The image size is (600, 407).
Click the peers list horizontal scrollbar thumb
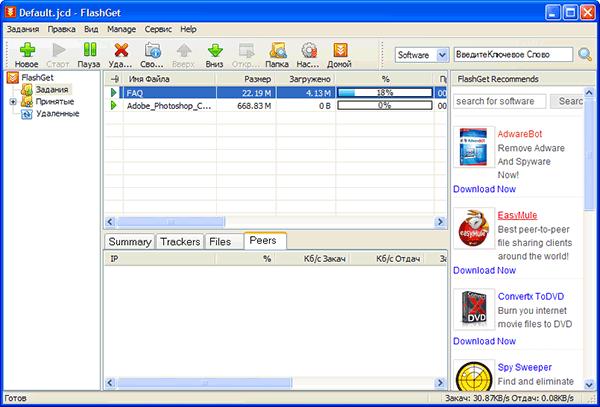[204, 383]
